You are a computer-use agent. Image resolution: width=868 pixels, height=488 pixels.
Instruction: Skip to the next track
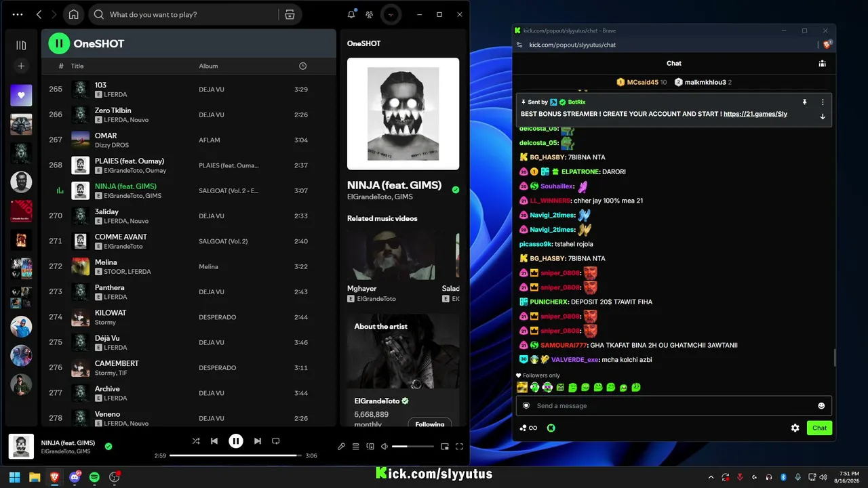[258, 441]
